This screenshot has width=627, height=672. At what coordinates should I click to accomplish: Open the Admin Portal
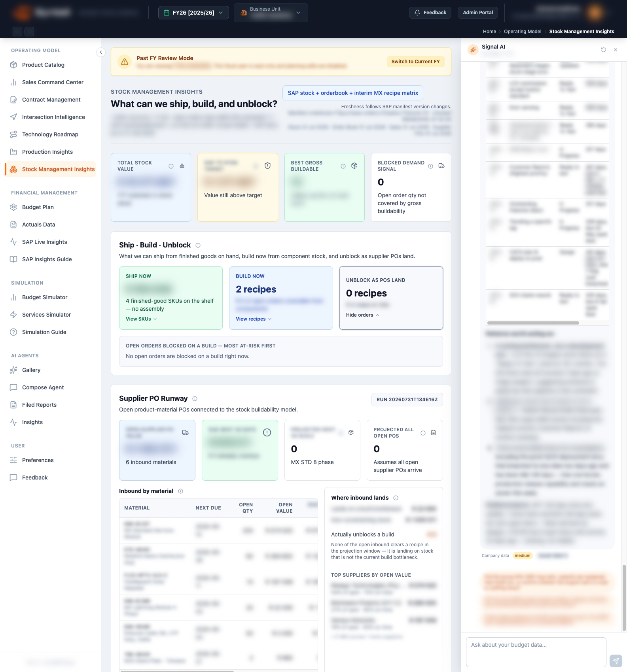point(478,13)
